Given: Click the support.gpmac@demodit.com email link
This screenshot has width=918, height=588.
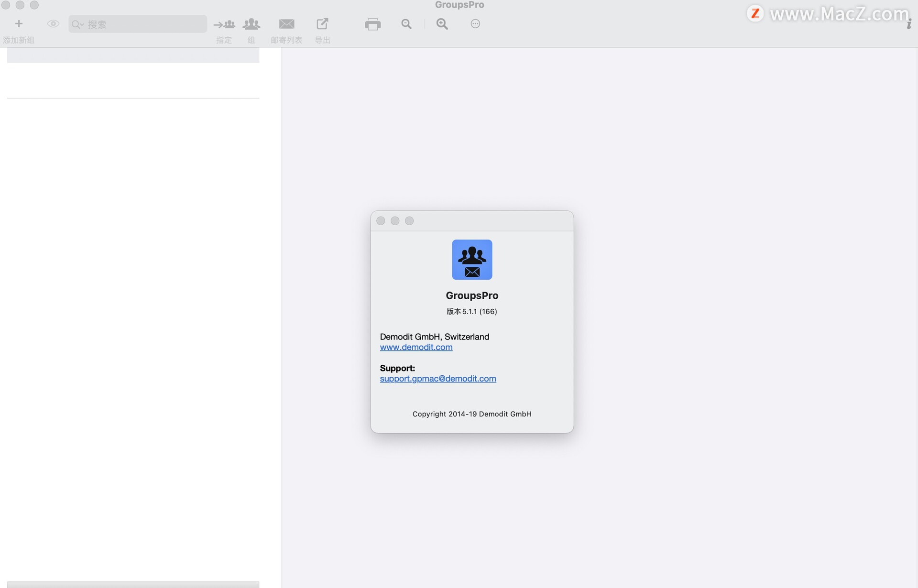Looking at the screenshot, I should click(x=438, y=379).
